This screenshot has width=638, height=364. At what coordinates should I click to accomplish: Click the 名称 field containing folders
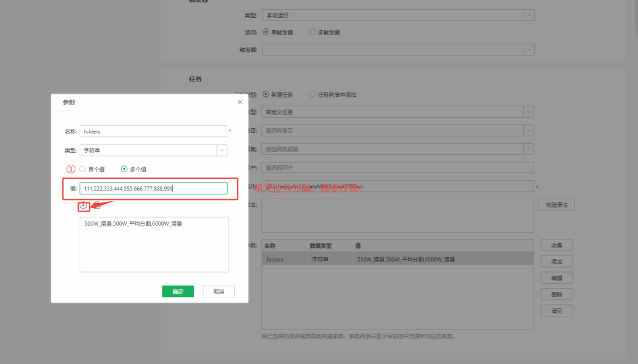tap(154, 131)
